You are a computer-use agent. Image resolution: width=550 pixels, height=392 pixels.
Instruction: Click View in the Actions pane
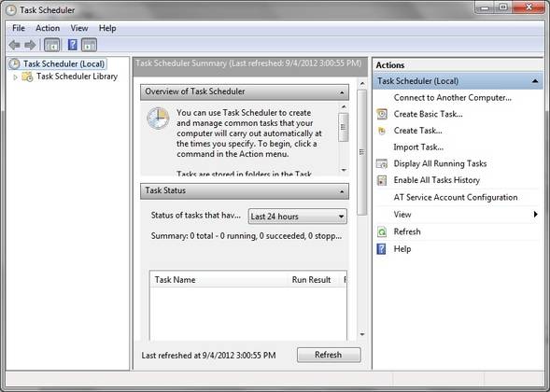point(402,215)
